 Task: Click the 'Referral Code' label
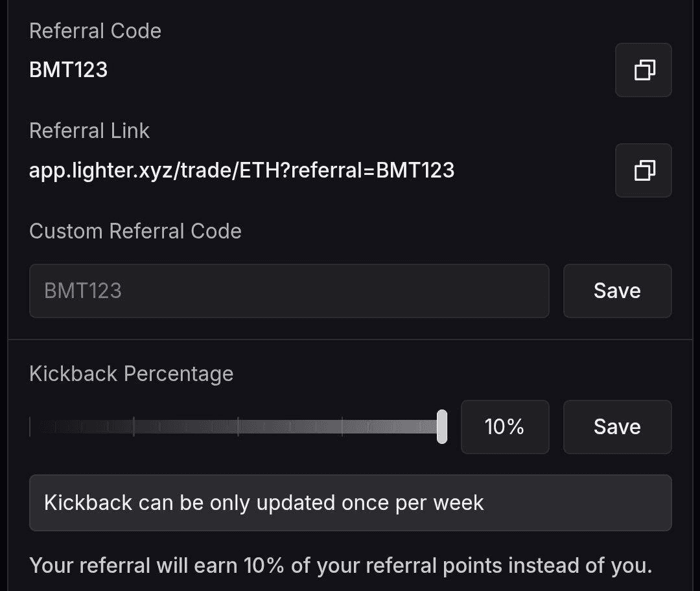click(95, 31)
